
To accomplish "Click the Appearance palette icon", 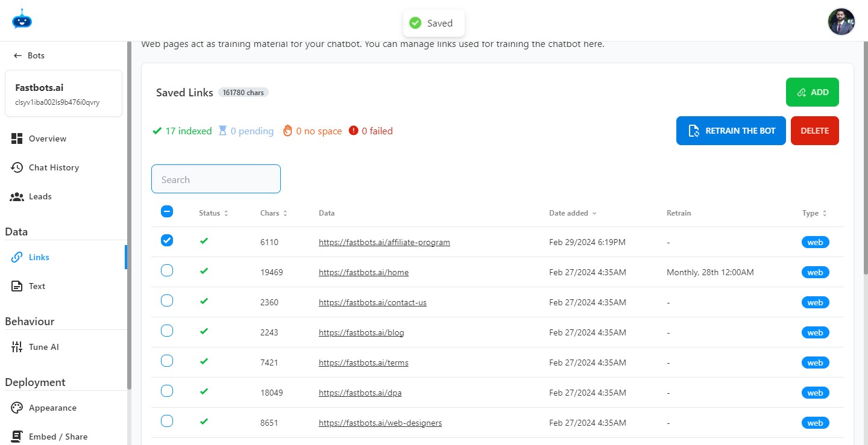I will (17, 408).
